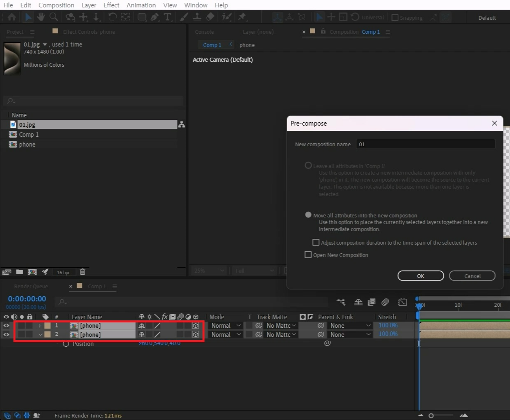Select the Clone Stamp tool
This screenshot has width=510, height=420.
[x=197, y=17]
